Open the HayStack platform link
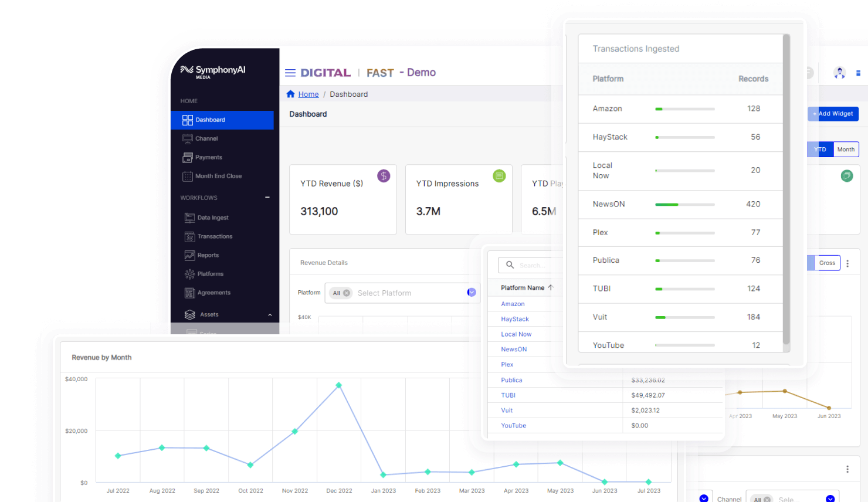 [515, 319]
